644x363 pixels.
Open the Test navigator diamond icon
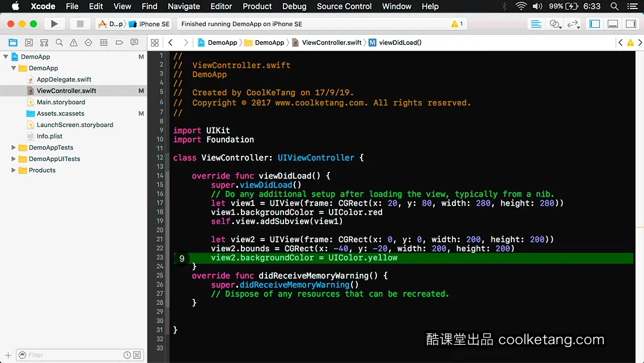(88, 43)
